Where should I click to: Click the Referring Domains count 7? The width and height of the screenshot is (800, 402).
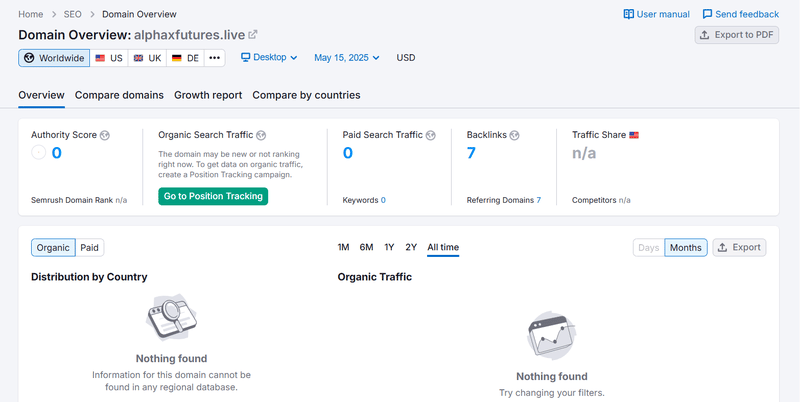539,200
